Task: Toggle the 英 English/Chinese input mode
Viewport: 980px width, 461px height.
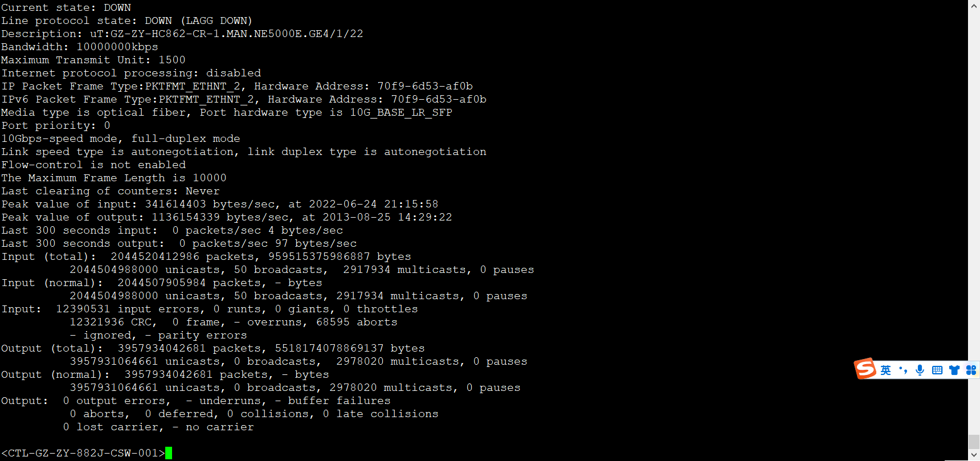Action: tap(885, 370)
